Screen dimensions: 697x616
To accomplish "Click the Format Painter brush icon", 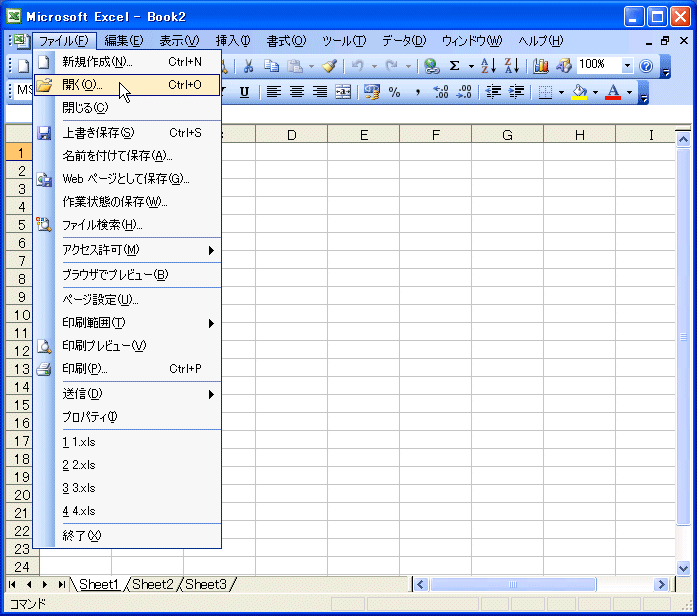I will [x=329, y=66].
